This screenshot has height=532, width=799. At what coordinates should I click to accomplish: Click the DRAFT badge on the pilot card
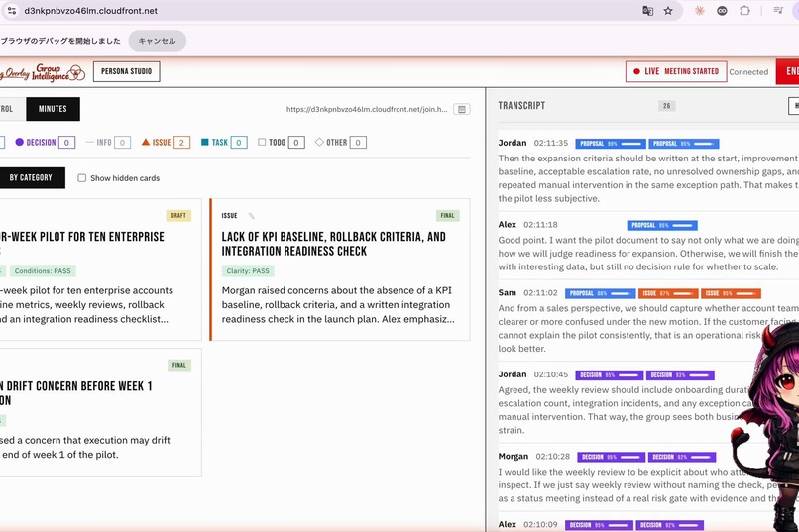coord(178,216)
